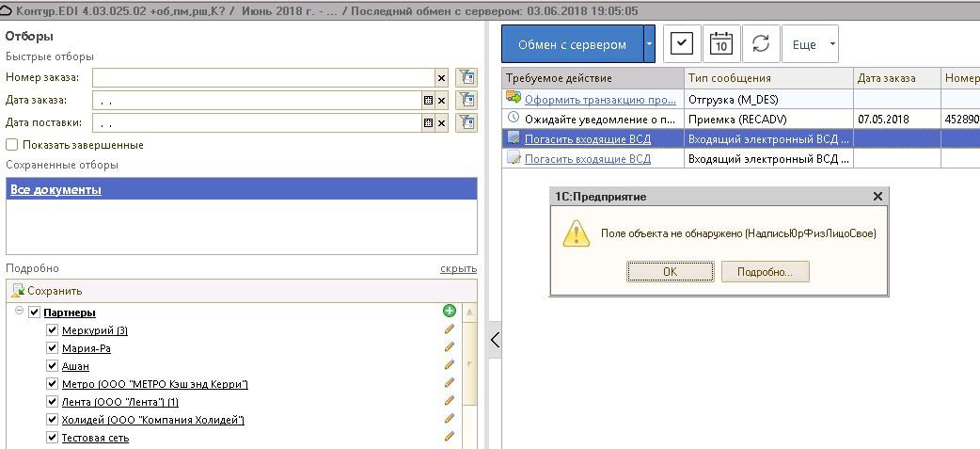Edit Меркурий (3) with pencil icon

(449, 329)
